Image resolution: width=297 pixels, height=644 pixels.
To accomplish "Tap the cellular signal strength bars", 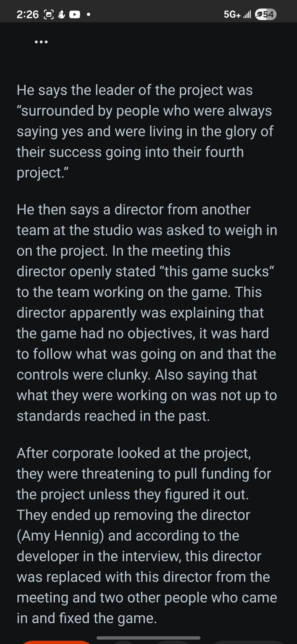I will (x=247, y=14).
